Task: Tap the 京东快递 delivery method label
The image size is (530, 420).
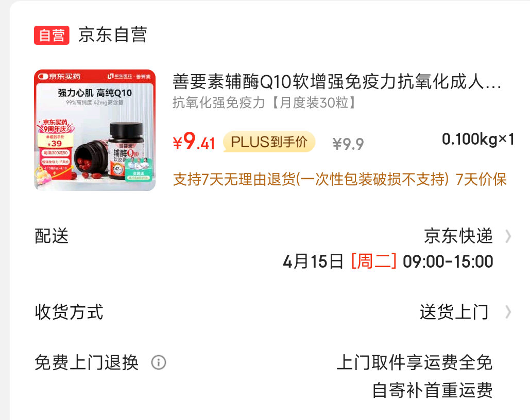Action: coord(458,236)
